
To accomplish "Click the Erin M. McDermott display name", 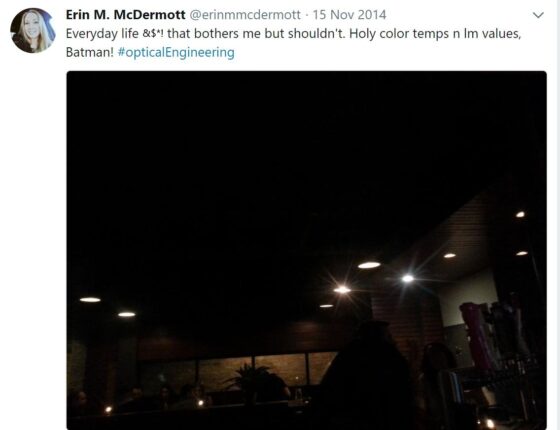I will 125,15.
